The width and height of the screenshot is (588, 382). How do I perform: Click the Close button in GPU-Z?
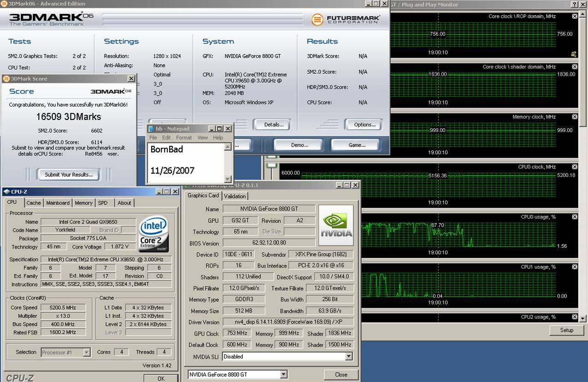coord(341,375)
